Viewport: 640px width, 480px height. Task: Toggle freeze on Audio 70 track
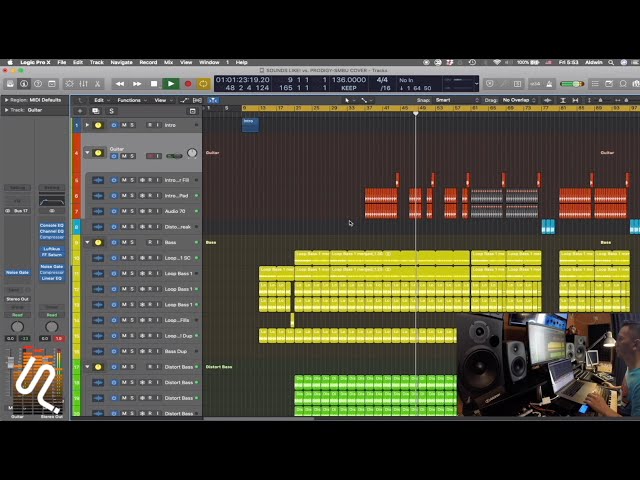tap(142, 211)
